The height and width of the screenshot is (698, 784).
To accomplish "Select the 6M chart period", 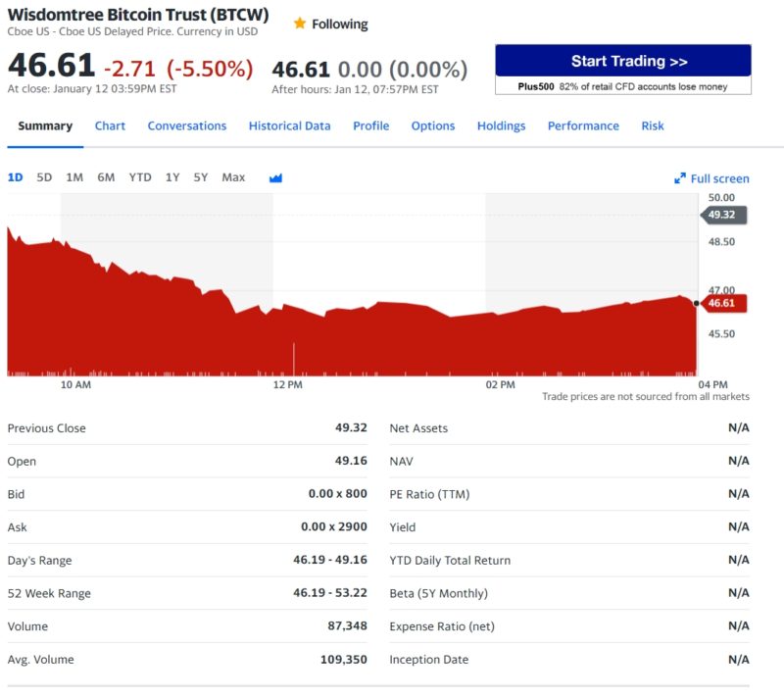I will pyautogui.click(x=105, y=177).
